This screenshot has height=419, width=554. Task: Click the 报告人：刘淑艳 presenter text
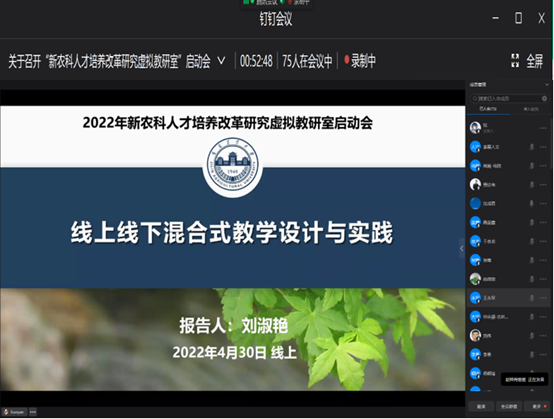(234, 325)
